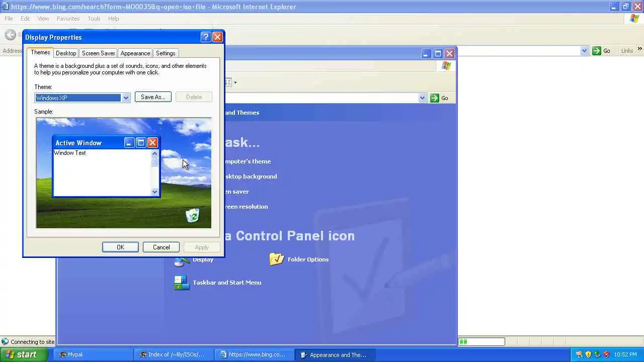
Task: Click the Help question mark in Display Properties
Action: point(205,37)
